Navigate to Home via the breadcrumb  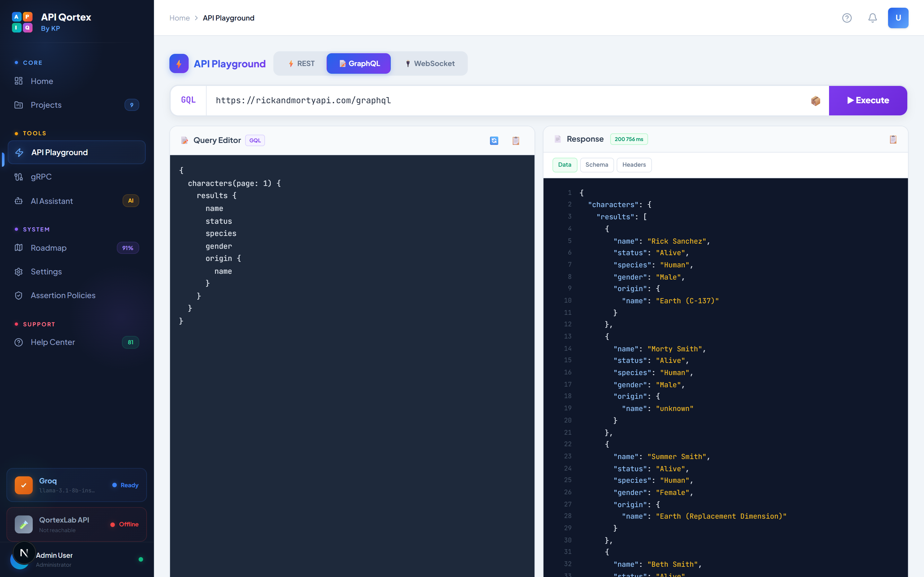(179, 18)
